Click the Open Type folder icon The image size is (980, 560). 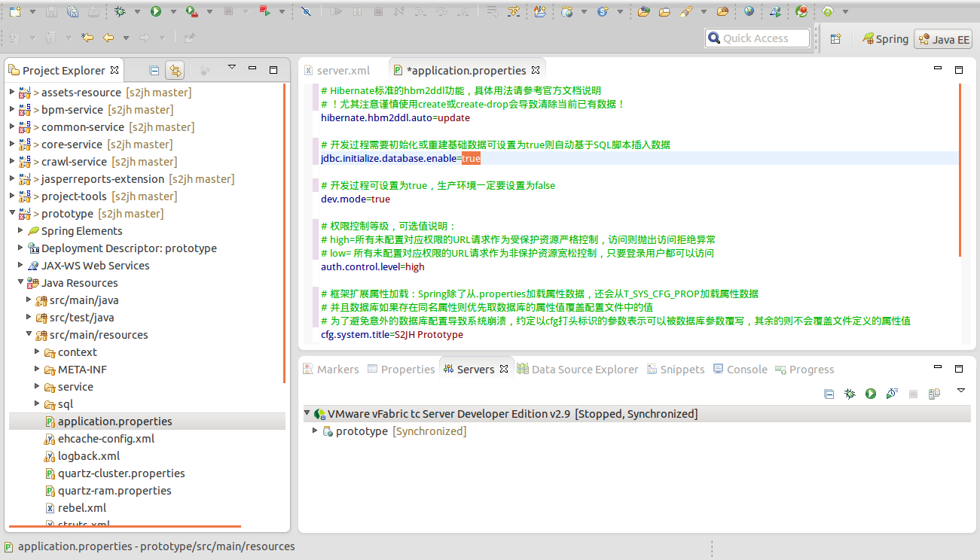click(644, 11)
